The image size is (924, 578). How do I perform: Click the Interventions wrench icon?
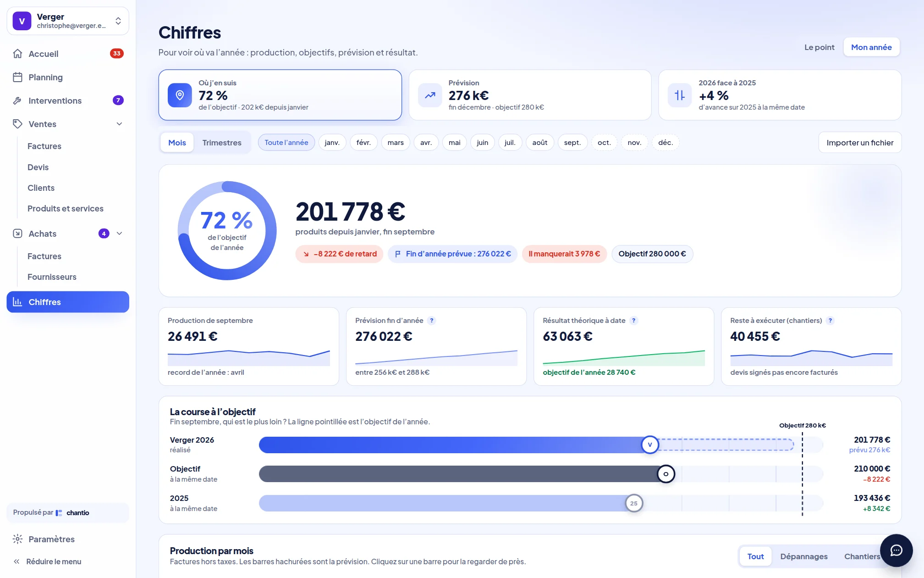tap(17, 100)
